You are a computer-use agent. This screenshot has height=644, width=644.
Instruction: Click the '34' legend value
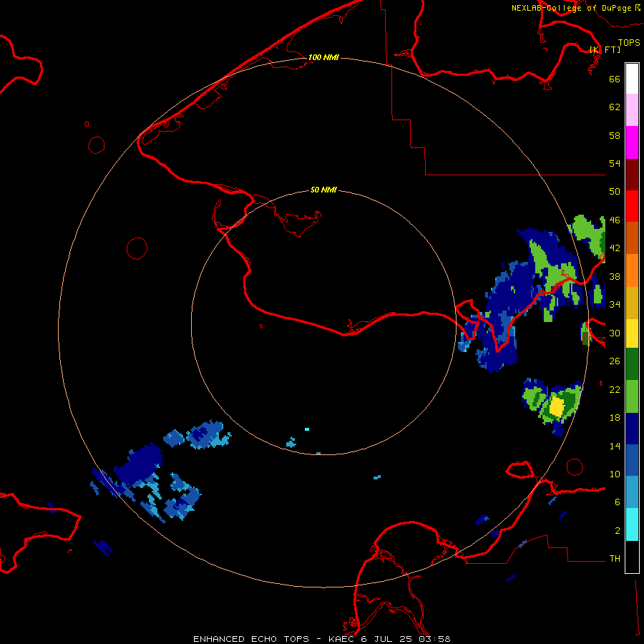click(615, 305)
